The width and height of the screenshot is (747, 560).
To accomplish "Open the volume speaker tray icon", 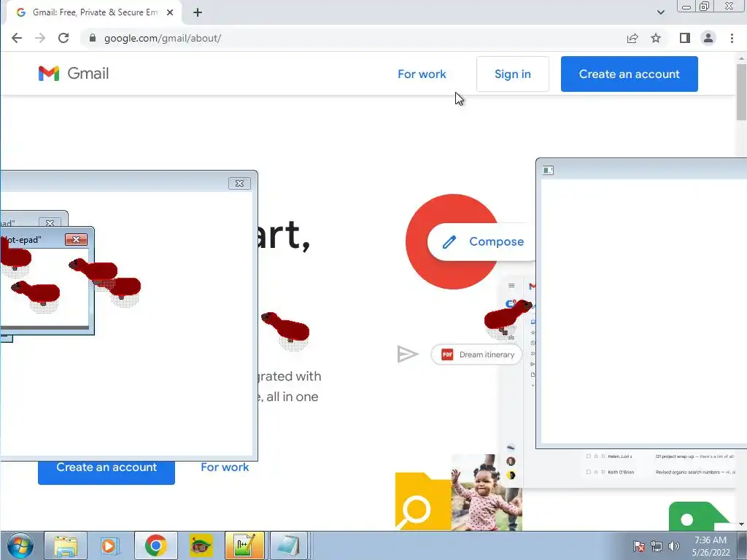I will click(x=673, y=546).
